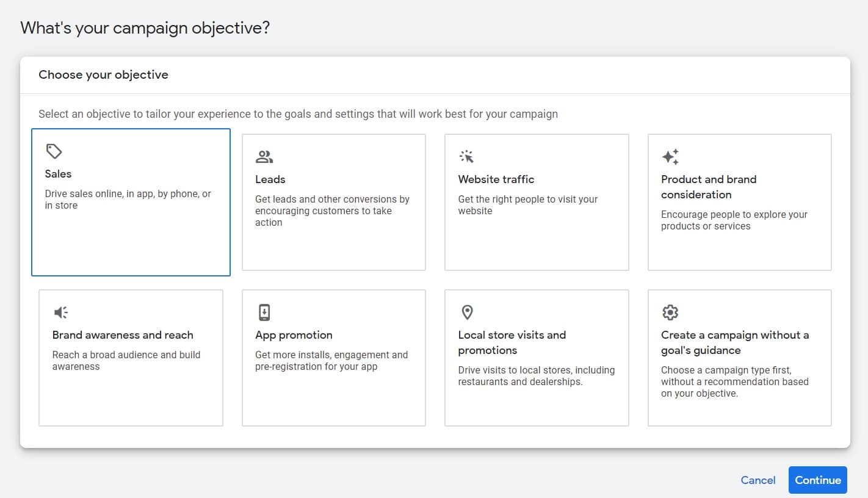This screenshot has width=868, height=498.
Task: Select the Sales objective title
Action: pos(59,174)
